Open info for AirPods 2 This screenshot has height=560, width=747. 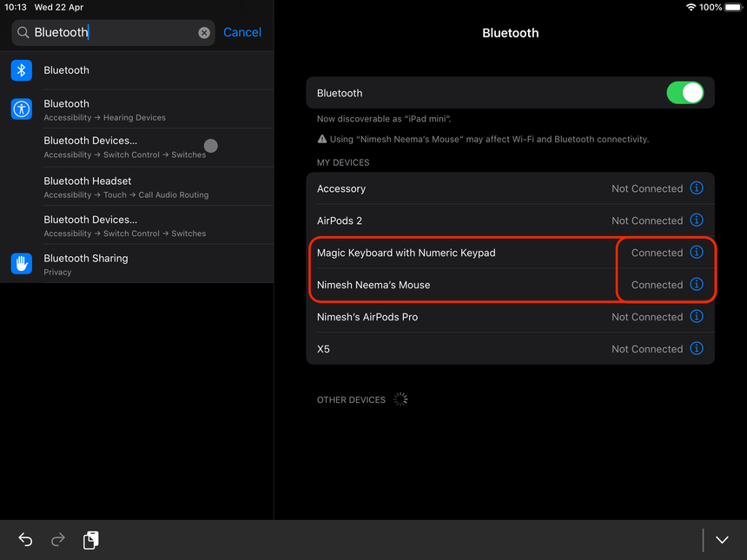696,221
